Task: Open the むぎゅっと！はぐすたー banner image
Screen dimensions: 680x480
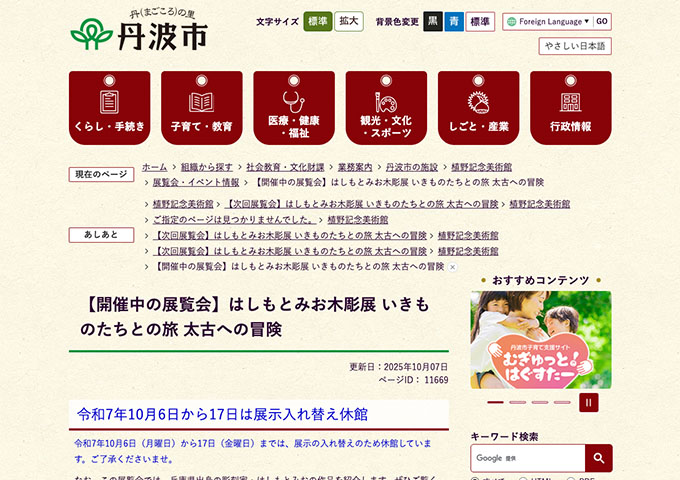Action: coord(541,340)
